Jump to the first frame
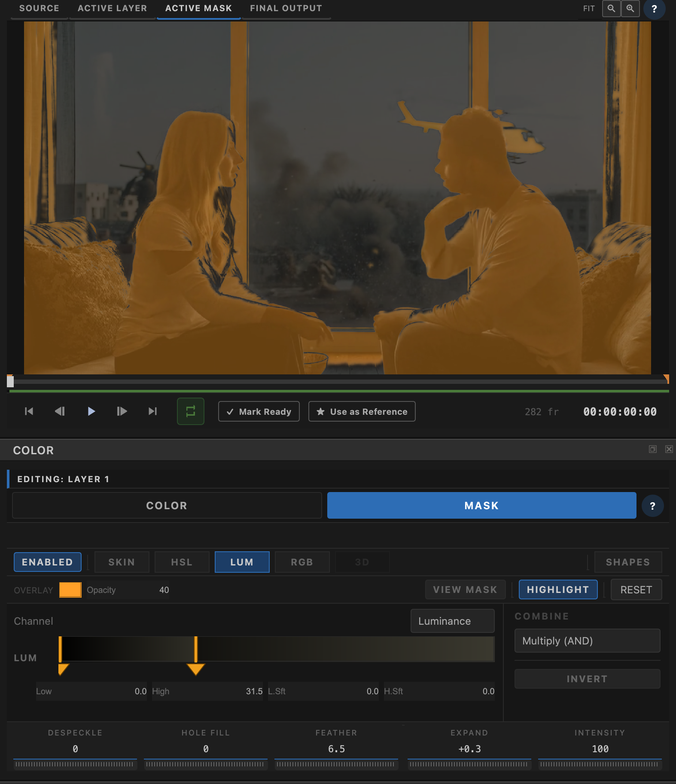This screenshot has width=676, height=784. (x=29, y=411)
